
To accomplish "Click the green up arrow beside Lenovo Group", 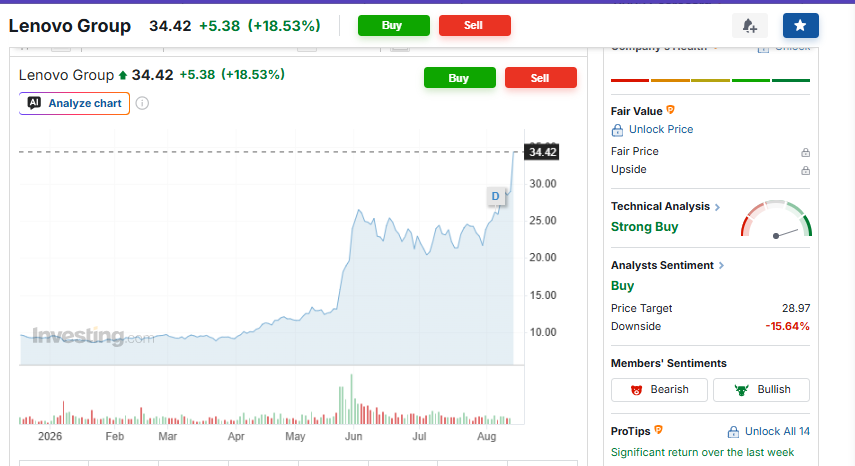I will click(123, 75).
